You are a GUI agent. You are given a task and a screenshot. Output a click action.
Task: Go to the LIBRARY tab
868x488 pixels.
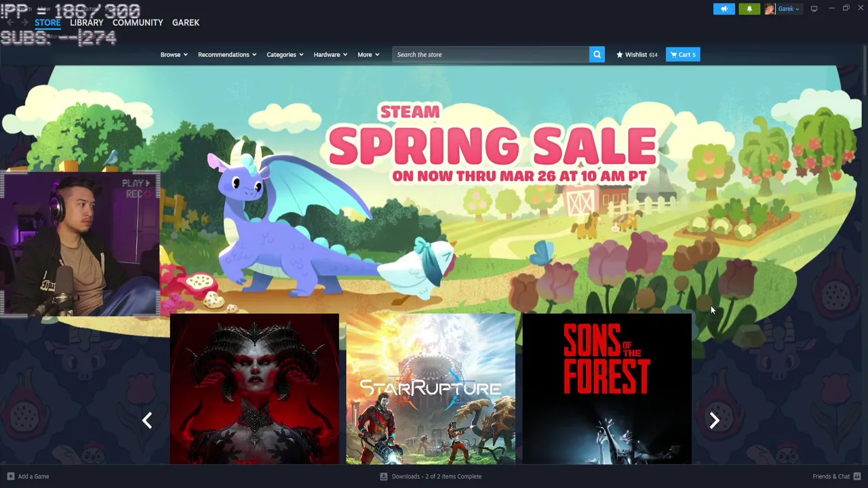click(x=86, y=22)
